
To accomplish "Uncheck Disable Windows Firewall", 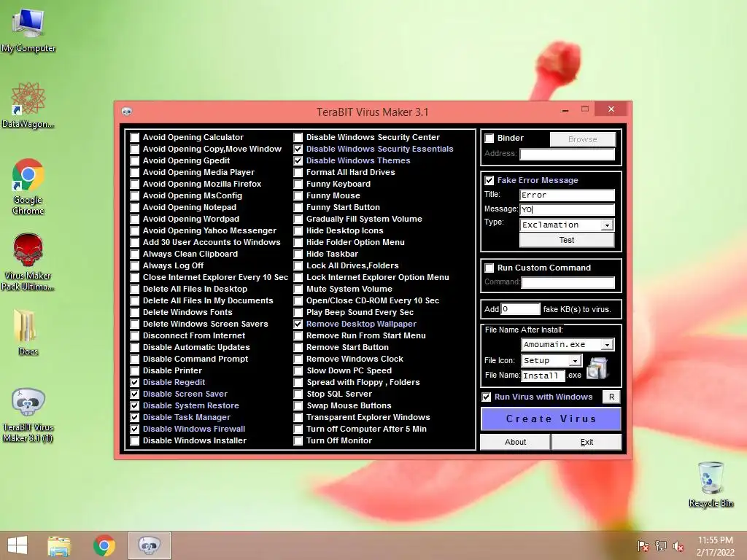I will (x=135, y=429).
